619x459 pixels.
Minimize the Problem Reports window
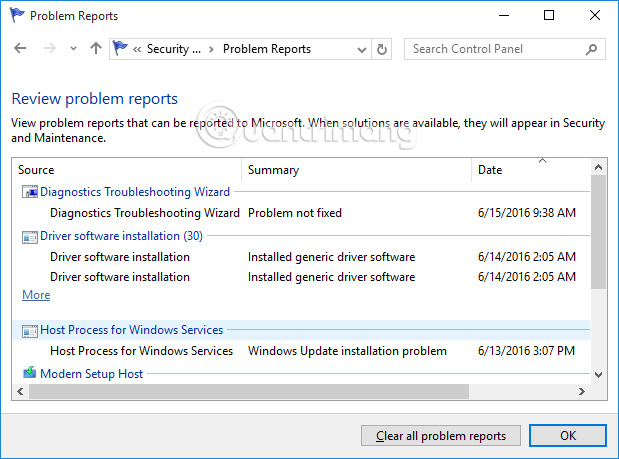(x=504, y=15)
